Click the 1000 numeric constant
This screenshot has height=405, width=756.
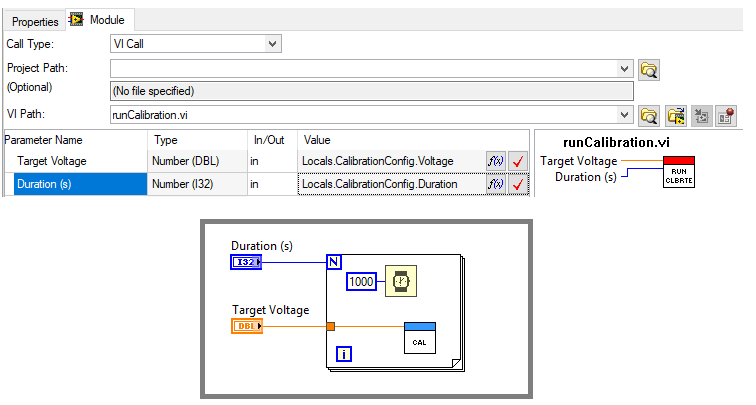pos(362,282)
